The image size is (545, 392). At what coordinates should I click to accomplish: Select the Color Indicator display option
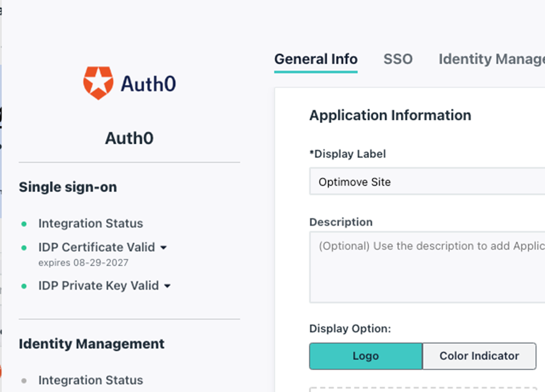coord(479,356)
